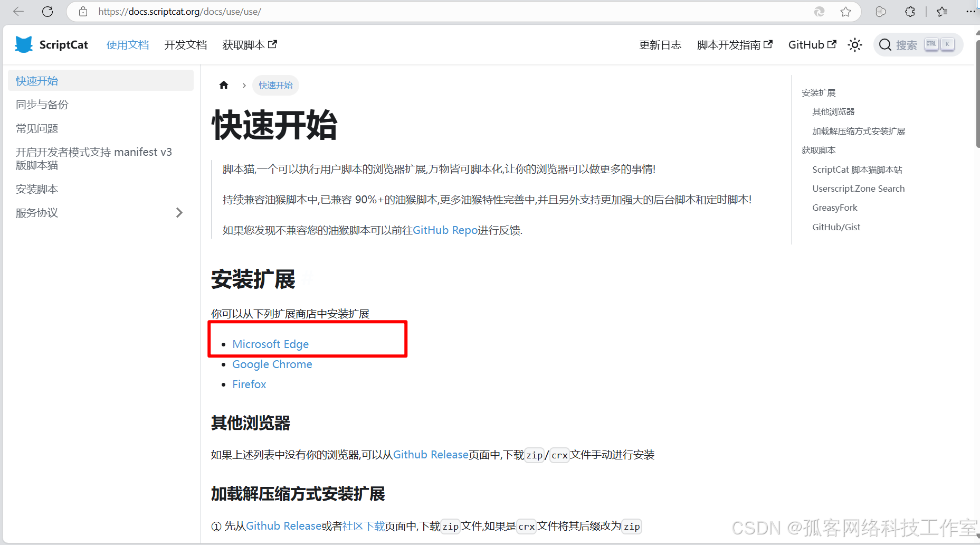Screen dimensions: 980x545
Task: Jump to 安装扩展 in table of contents
Action: click(819, 92)
